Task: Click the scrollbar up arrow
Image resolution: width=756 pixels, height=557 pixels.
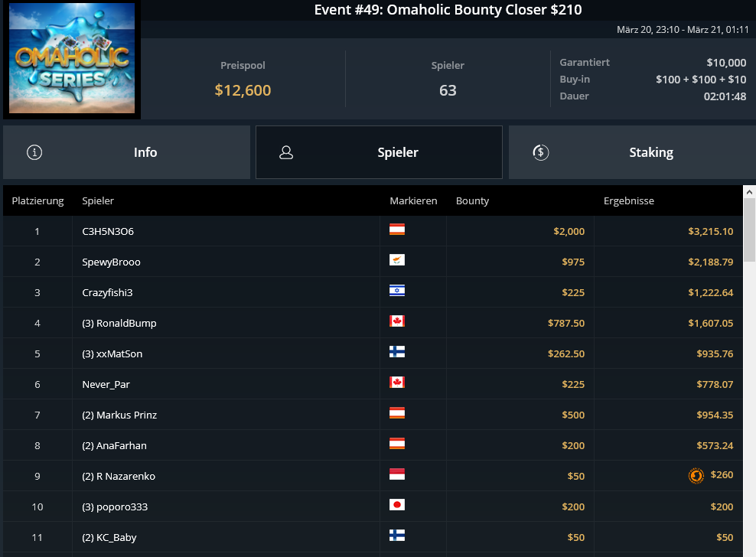Action: click(749, 192)
